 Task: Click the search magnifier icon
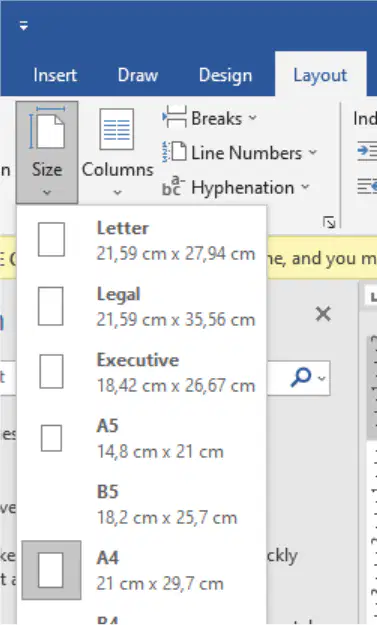tap(300, 377)
